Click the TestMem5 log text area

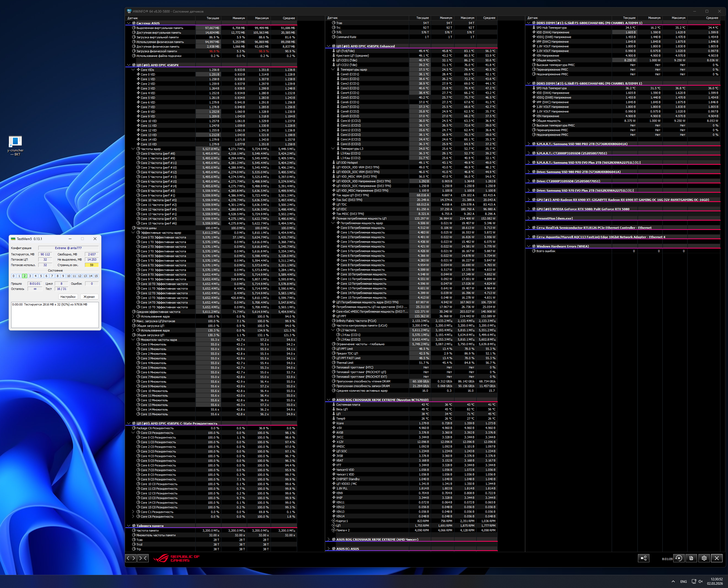tap(55, 316)
